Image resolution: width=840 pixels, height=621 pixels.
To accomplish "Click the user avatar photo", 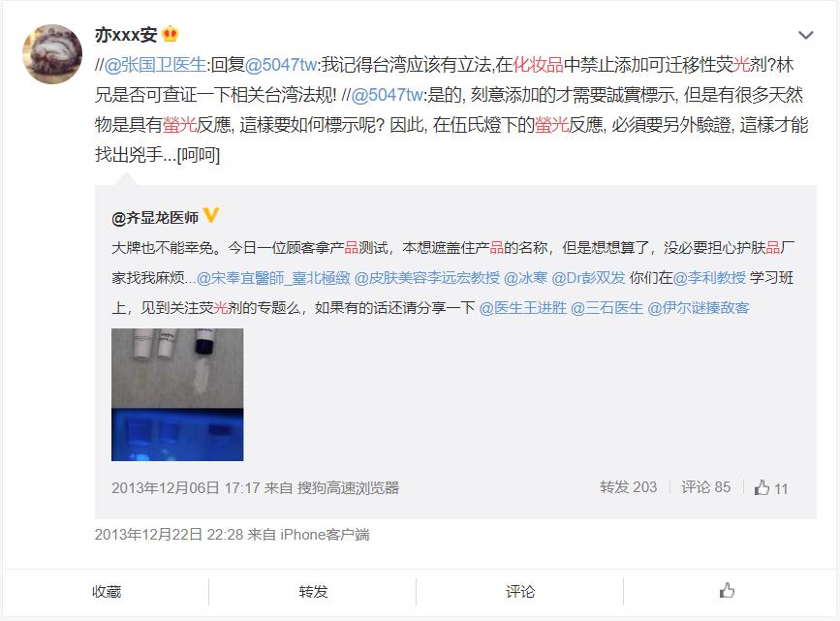I will (x=52, y=53).
